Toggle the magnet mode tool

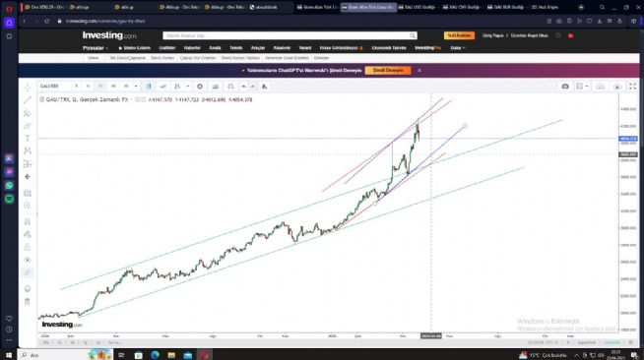tap(28, 222)
